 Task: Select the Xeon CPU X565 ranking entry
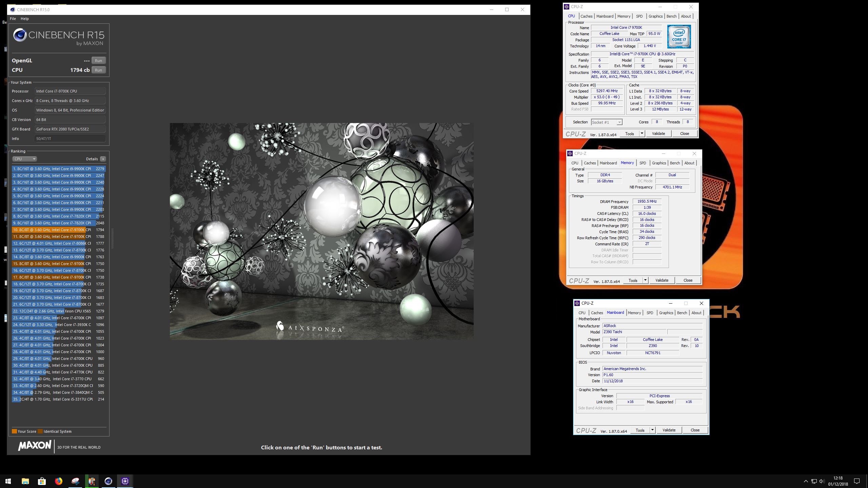(x=59, y=311)
